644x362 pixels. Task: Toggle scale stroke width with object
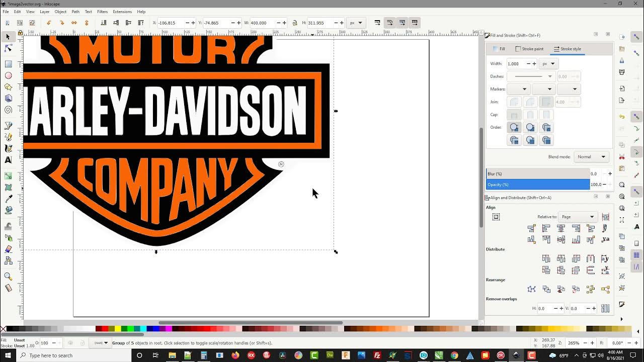(377, 23)
